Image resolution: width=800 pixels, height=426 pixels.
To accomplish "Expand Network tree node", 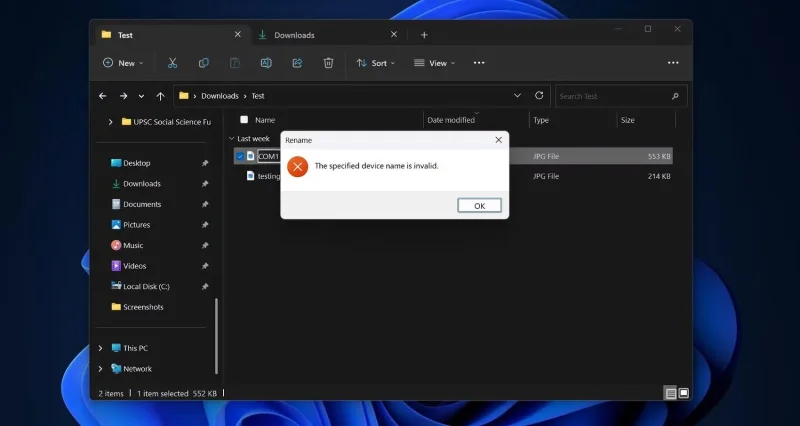I will click(x=101, y=368).
